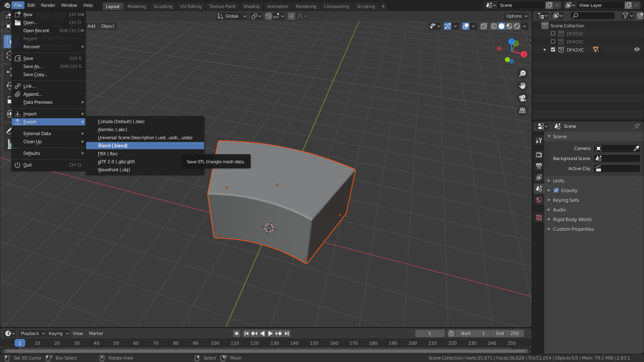Screen dimensions: 644x362
Task: Toggle camera view icon
Action: [x=522, y=98]
